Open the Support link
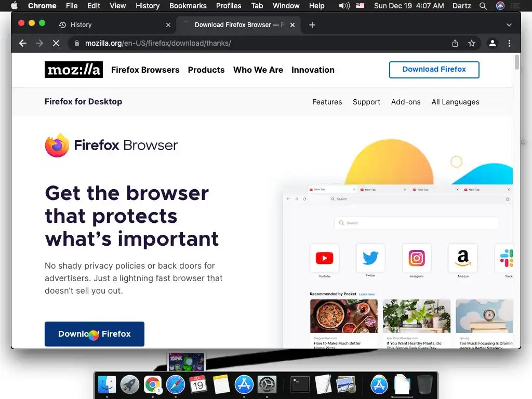532x399 pixels. pyautogui.click(x=366, y=102)
